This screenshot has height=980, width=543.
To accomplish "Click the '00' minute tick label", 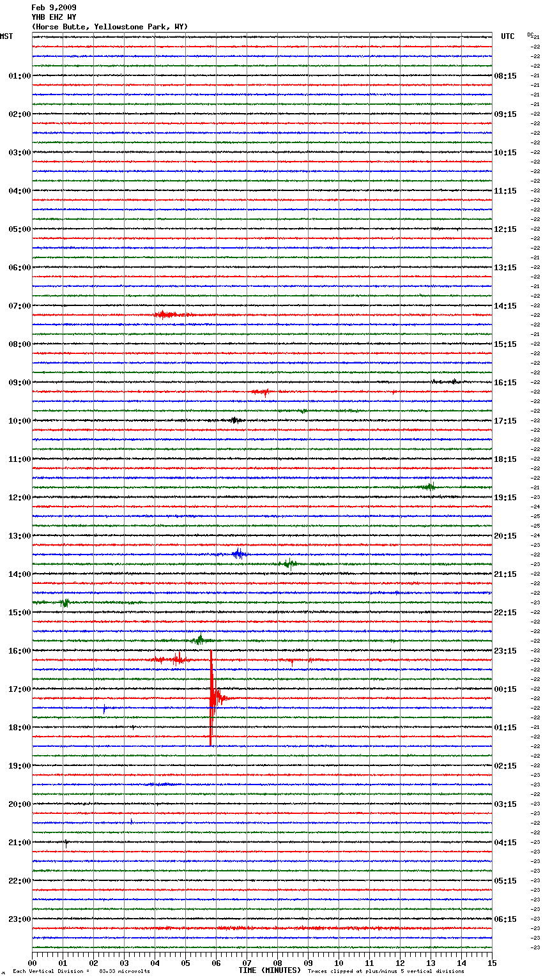I will [x=33, y=963].
